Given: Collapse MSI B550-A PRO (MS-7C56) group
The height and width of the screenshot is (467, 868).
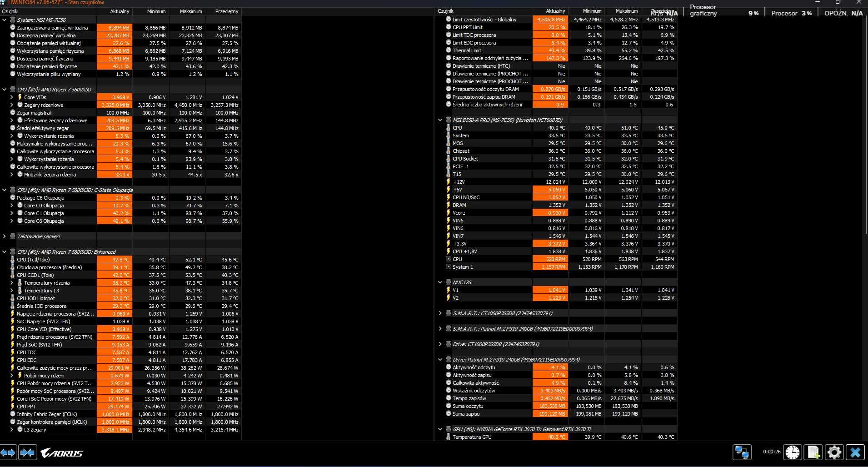Looking at the screenshot, I should click(x=440, y=120).
